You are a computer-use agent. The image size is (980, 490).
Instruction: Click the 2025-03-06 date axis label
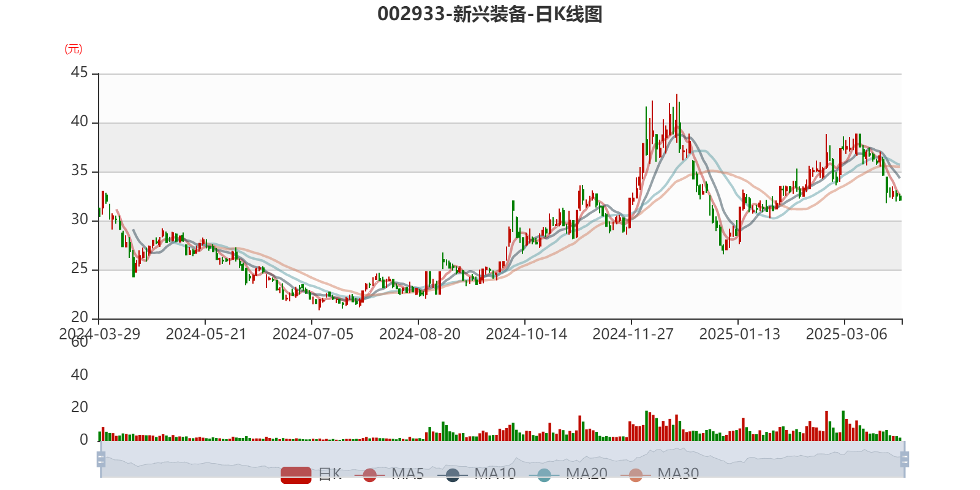pos(846,334)
